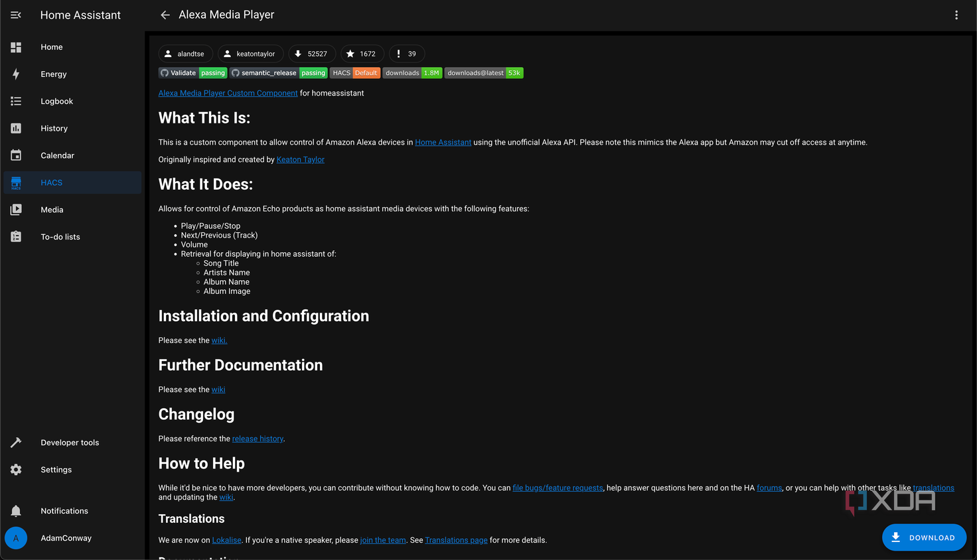Click the Alexa Media Player page title
The width and height of the screenshot is (977, 560).
[x=226, y=15]
